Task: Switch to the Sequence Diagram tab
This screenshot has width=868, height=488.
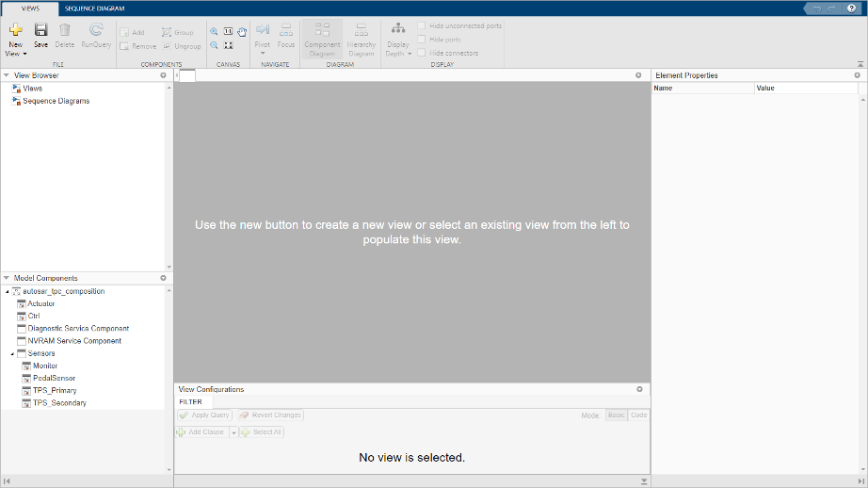Action: pyautogui.click(x=95, y=8)
